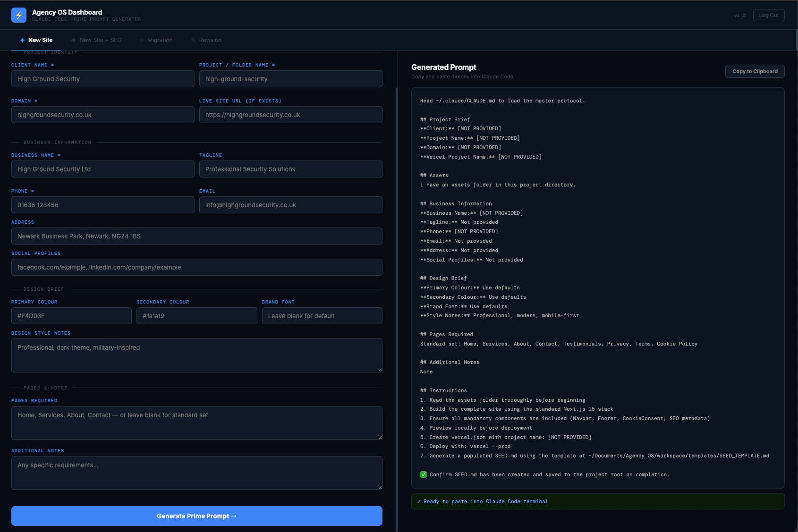Viewport: 798px width, 532px height.
Task: Click inside the Pages Required textarea
Action: click(196, 423)
